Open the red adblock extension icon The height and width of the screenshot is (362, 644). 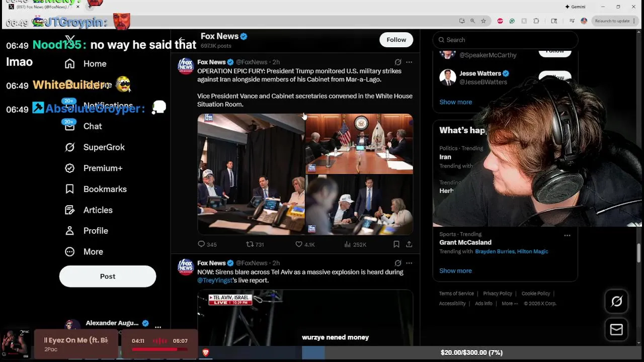tap(500, 21)
